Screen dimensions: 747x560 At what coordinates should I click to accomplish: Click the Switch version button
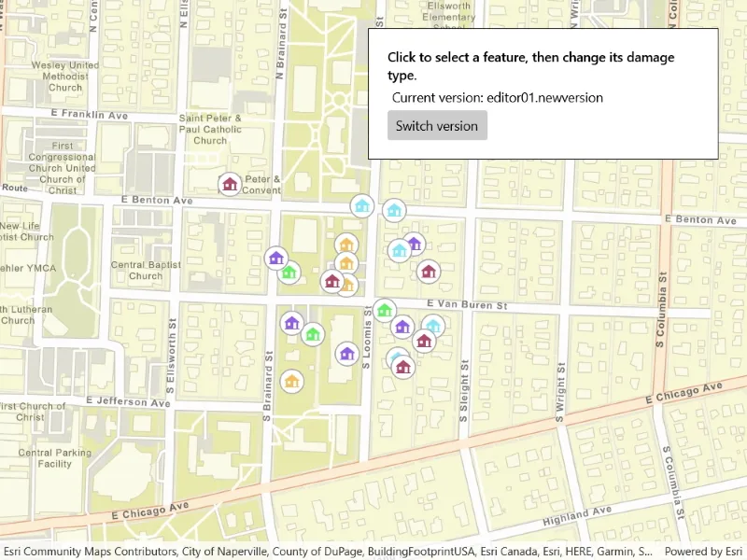click(437, 126)
